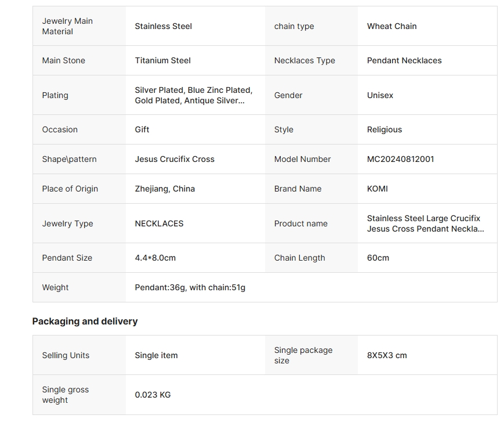Click the Unisex gender value
504x422 pixels.
(x=380, y=95)
